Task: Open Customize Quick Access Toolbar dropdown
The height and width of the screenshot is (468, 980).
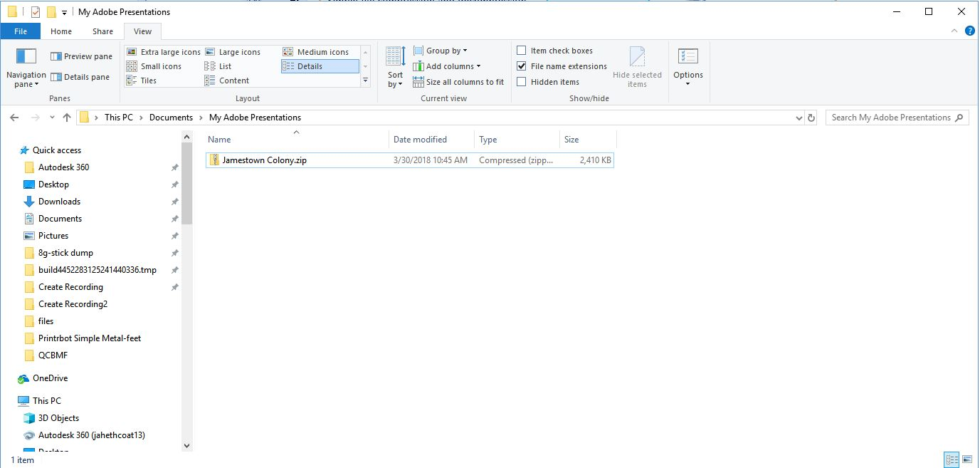Action: 65,13
